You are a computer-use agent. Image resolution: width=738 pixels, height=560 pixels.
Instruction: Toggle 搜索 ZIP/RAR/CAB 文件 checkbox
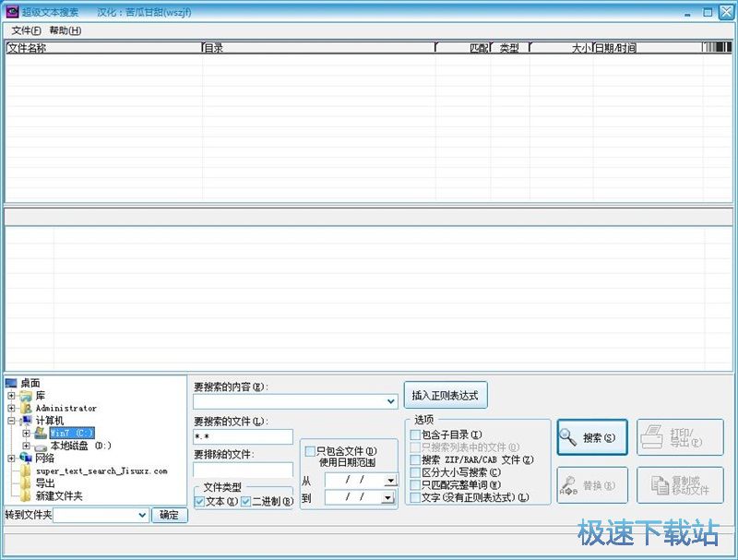(415, 459)
